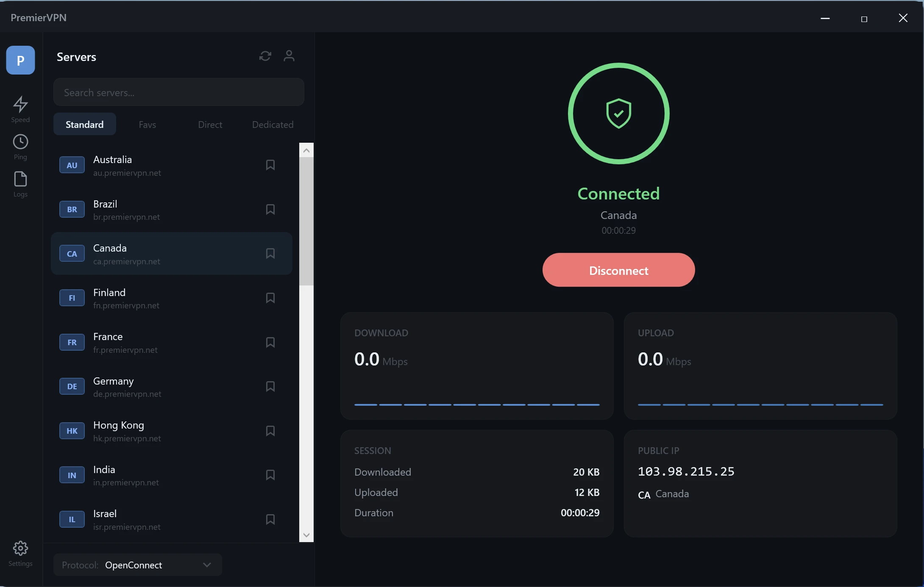Switch to the Favs tab
Image resolution: width=924 pixels, height=587 pixels.
pyautogui.click(x=147, y=124)
